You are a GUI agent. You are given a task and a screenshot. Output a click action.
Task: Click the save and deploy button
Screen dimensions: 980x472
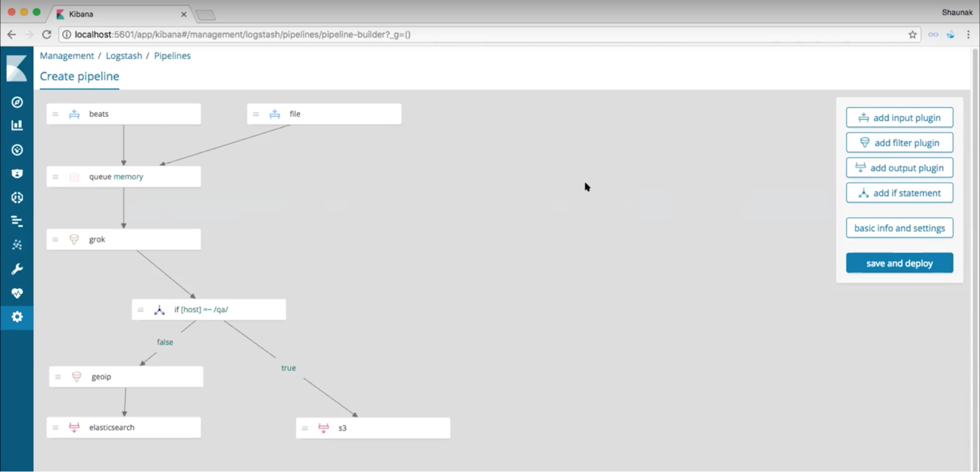(x=899, y=263)
